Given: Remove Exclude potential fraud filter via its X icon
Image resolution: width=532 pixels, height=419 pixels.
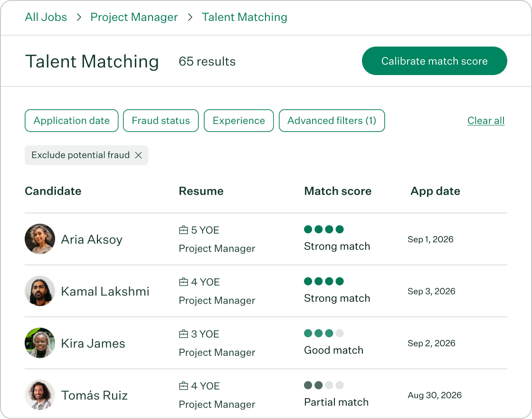Looking at the screenshot, I should click(x=139, y=155).
